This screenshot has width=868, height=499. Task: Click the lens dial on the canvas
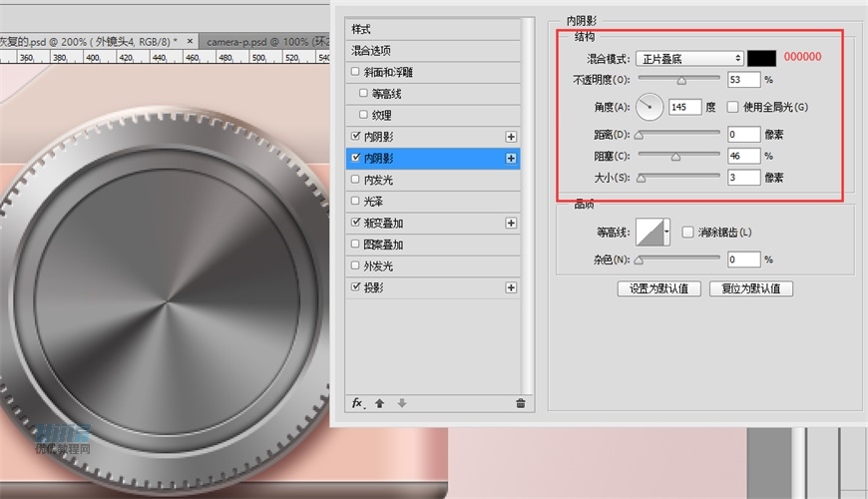click(x=166, y=302)
